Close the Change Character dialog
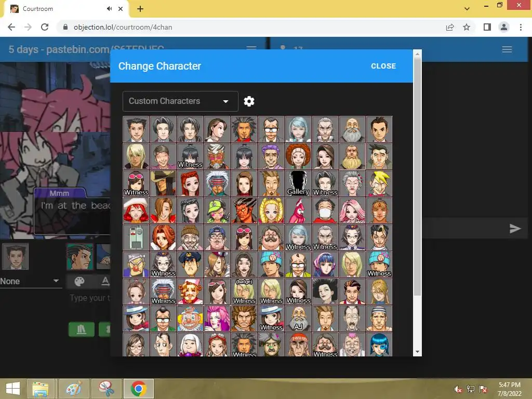 coord(383,66)
